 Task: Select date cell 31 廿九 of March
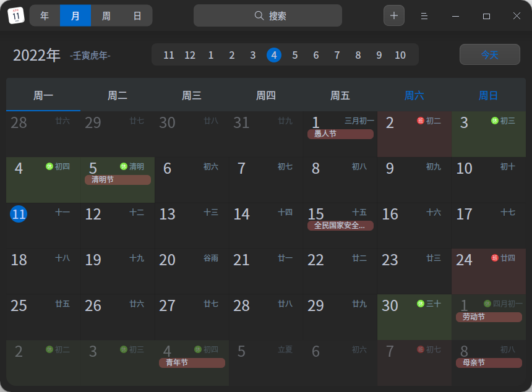click(266, 134)
